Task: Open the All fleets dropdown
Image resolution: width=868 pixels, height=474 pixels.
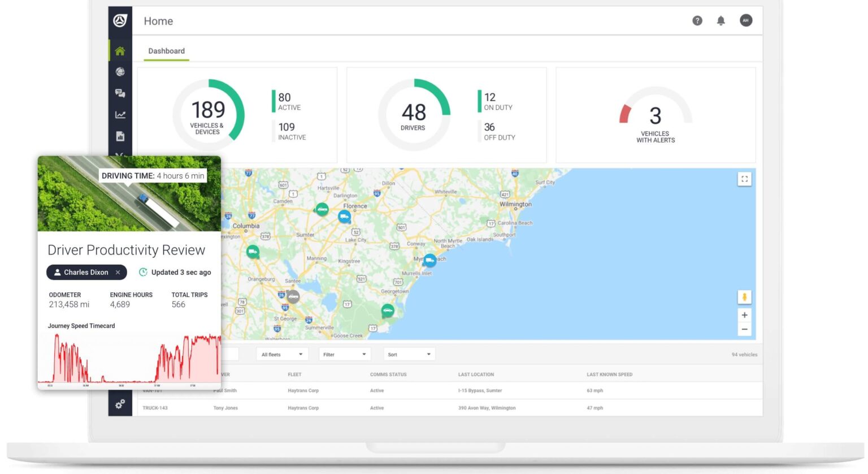Action: pyautogui.click(x=282, y=354)
